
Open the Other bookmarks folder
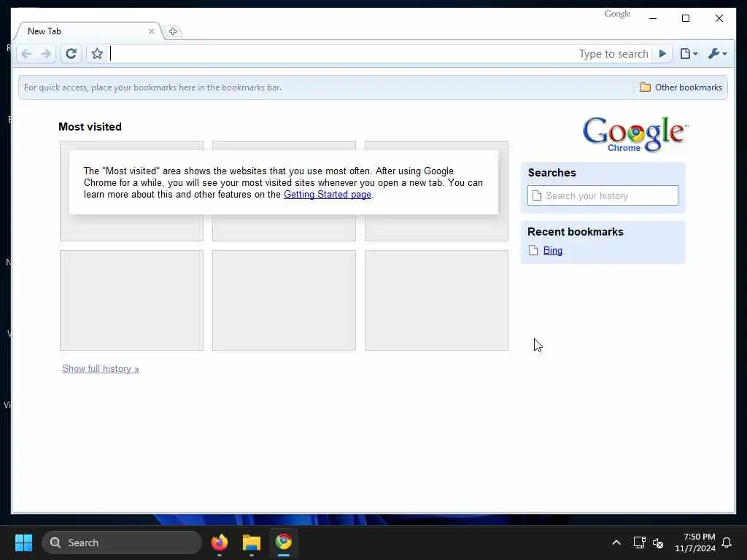(x=681, y=87)
